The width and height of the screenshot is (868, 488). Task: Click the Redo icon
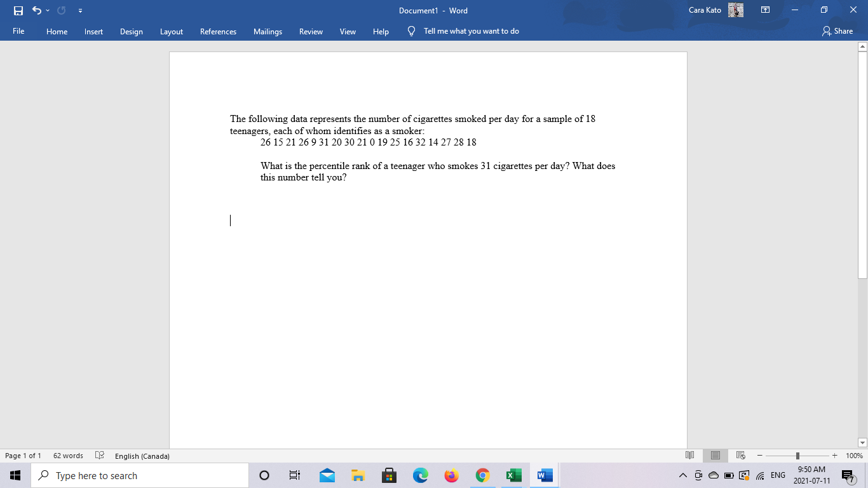tap(60, 10)
